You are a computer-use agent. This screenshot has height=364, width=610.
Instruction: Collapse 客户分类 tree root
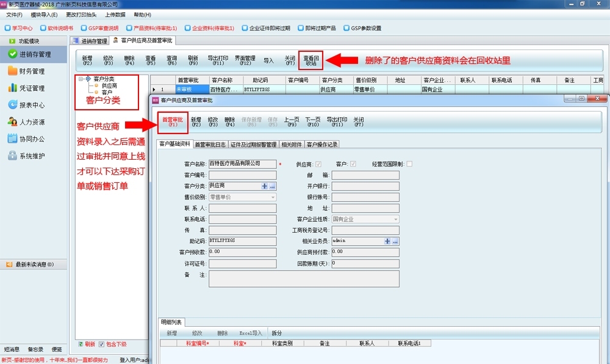click(81, 79)
